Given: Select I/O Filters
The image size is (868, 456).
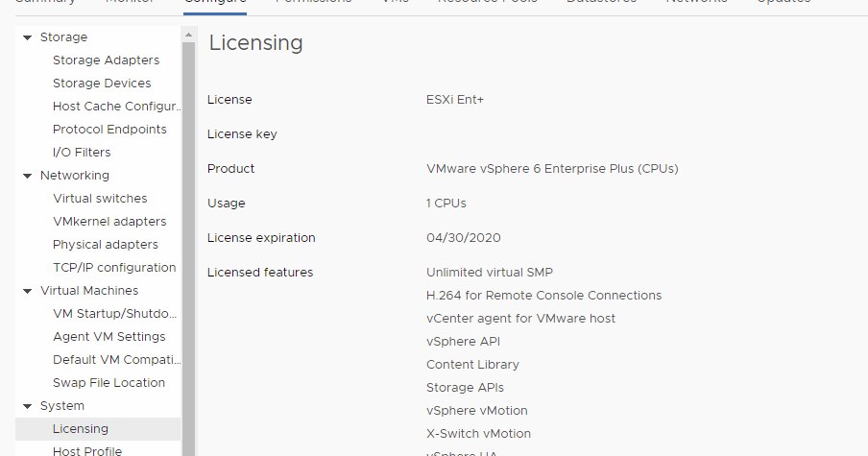Looking at the screenshot, I should coord(82,153).
